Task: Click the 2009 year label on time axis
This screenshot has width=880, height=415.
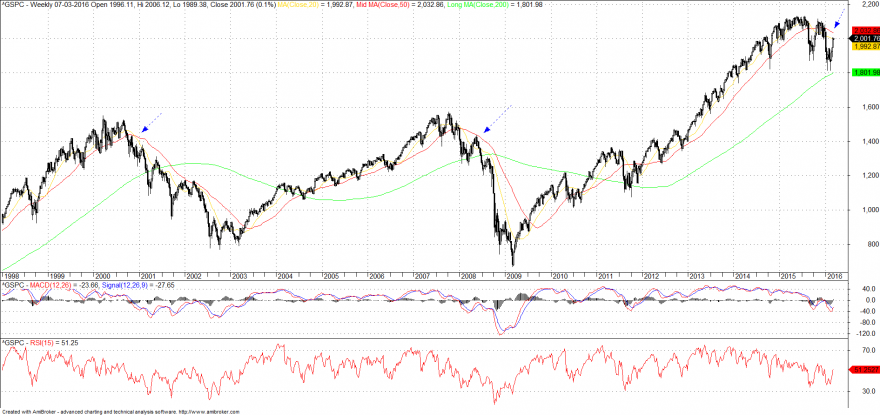Action: [514, 277]
